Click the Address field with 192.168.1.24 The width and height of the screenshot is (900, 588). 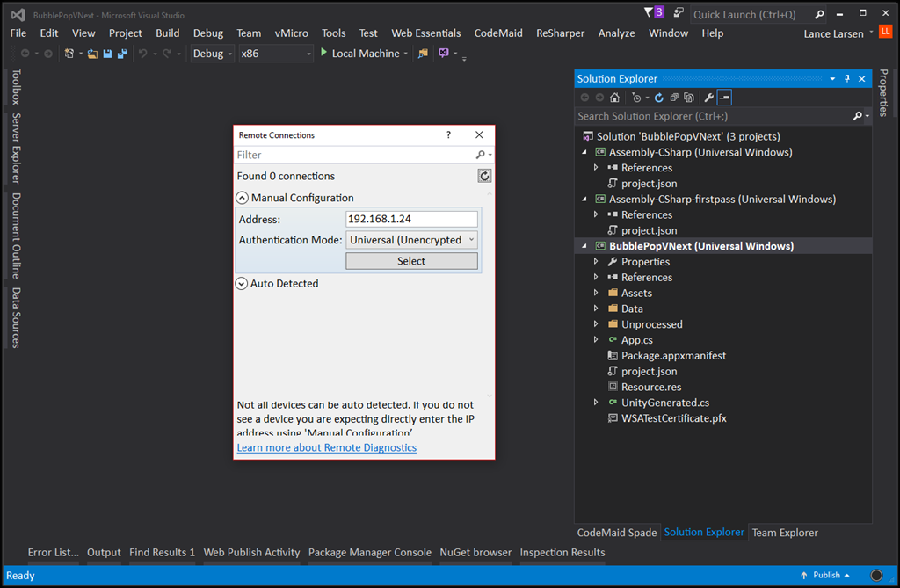click(x=411, y=219)
